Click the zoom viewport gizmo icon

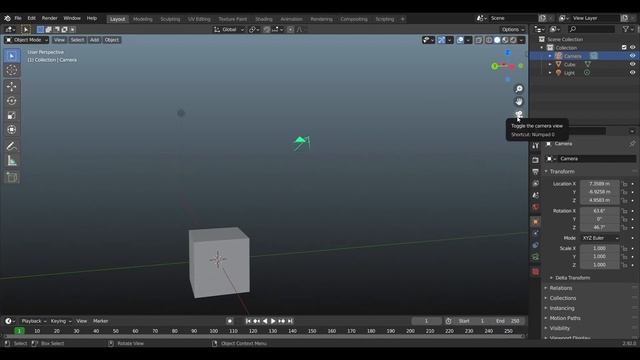pyautogui.click(x=519, y=89)
